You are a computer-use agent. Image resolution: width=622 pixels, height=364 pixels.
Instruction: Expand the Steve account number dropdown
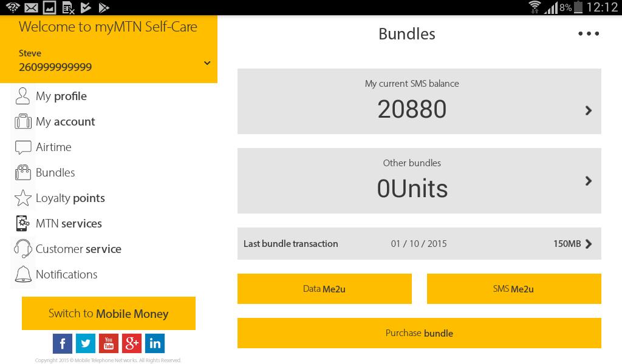coord(207,62)
